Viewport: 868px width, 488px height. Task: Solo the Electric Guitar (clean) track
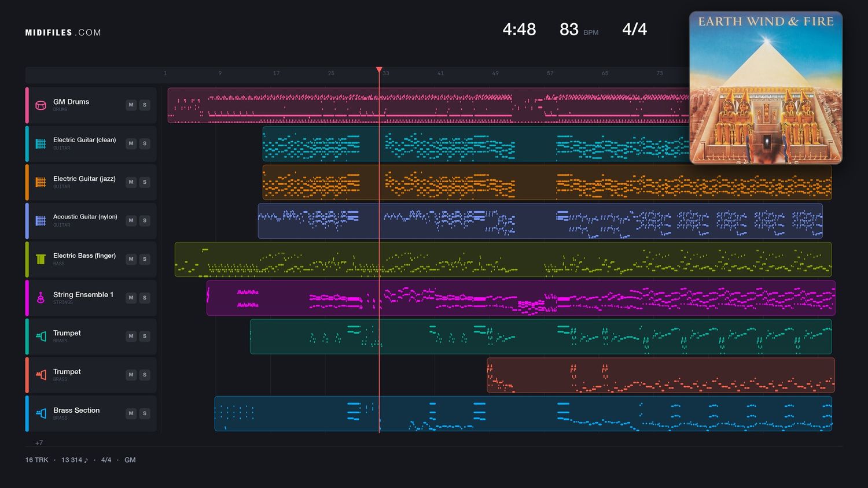coord(145,143)
